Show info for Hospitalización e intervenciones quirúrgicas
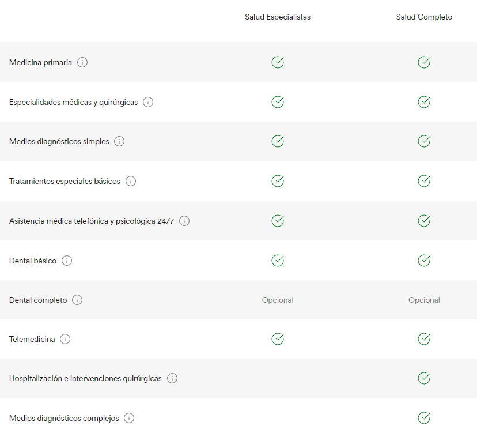This screenshot has height=448, width=477. (x=172, y=378)
